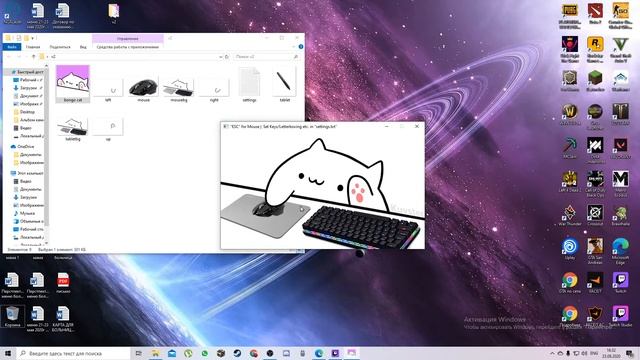Open Рабочий стол under Quick access
The height and width of the screenshot is (360, 640).
[x=28, y=80]
